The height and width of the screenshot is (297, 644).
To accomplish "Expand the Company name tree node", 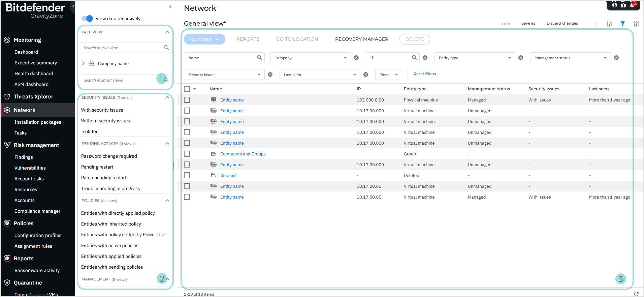I will coord(83,63).
